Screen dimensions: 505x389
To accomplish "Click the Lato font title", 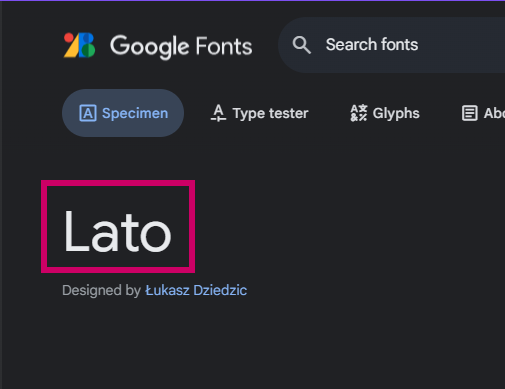I will pos(117,231).
